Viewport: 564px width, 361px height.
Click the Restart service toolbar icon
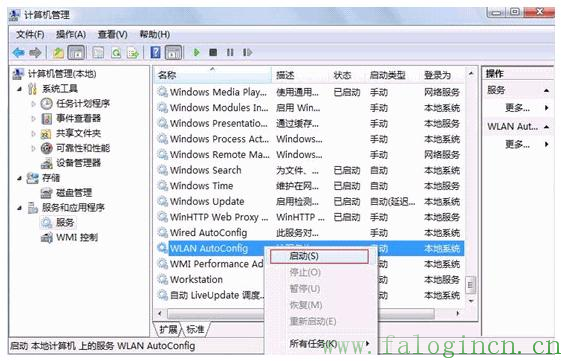(247, 52)
